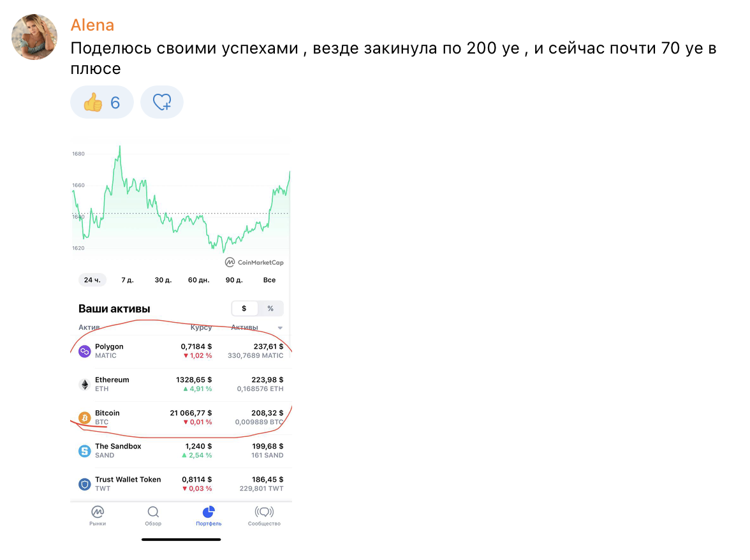Switch asset display to percent mode
Viewport: 750px width, 560px height.
tap(270, 309)
